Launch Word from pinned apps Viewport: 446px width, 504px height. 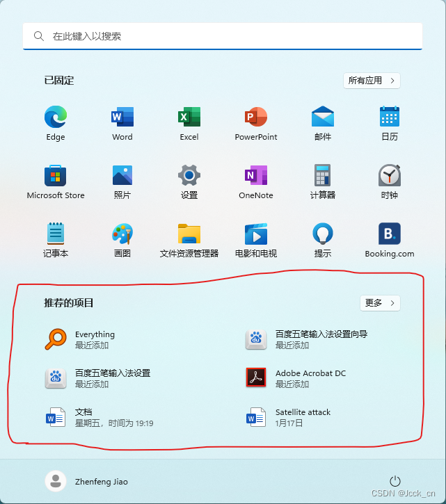122,123
